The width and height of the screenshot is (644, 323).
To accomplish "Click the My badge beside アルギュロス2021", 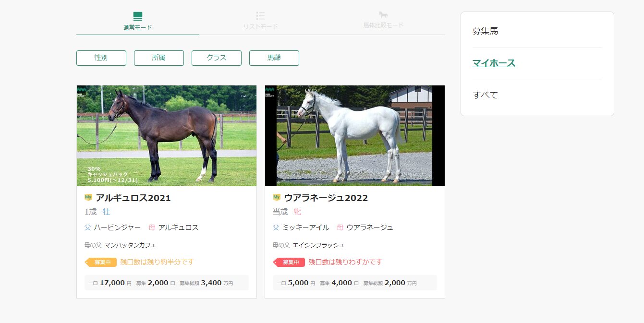I will pyautogui.click(x=88, y=197).
